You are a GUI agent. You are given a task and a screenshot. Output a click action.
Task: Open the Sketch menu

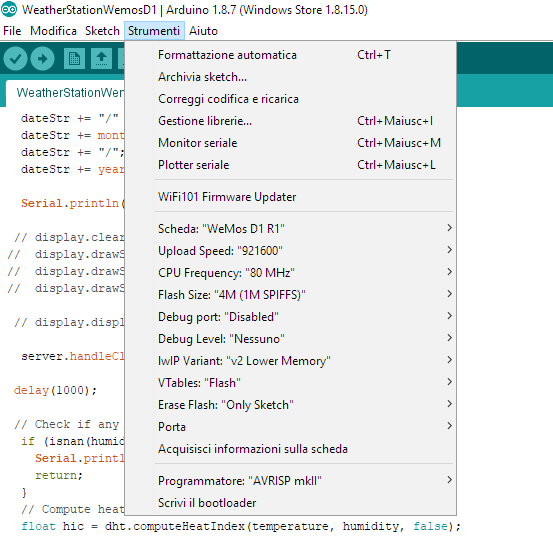click(x=102, y=31)
